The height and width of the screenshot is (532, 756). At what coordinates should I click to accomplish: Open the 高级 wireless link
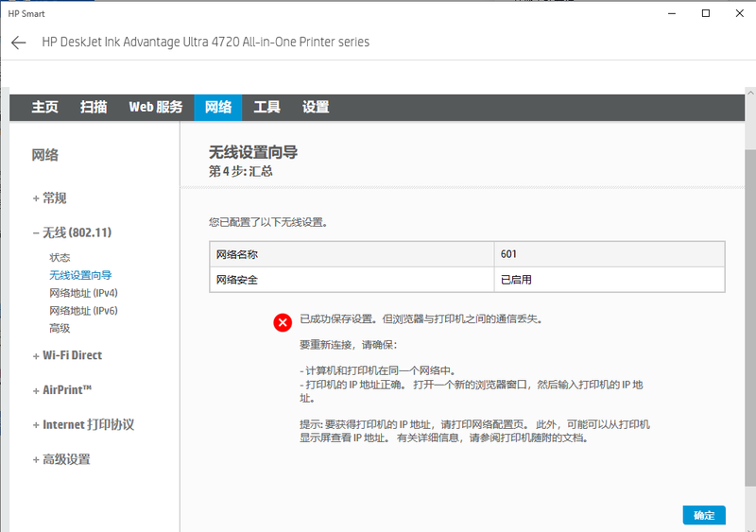coord(60,329)
